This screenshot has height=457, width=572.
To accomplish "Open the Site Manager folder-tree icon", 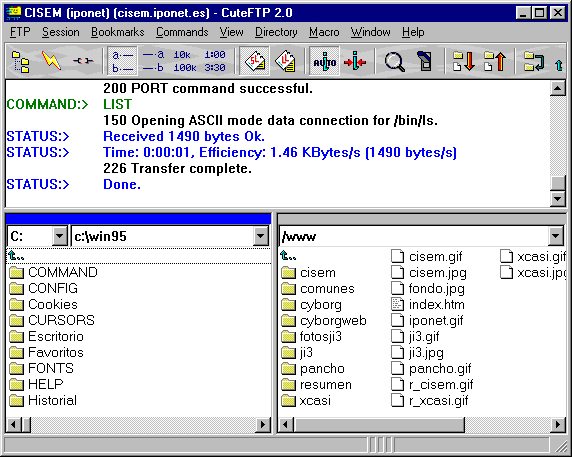I will [x=21, y=61].
